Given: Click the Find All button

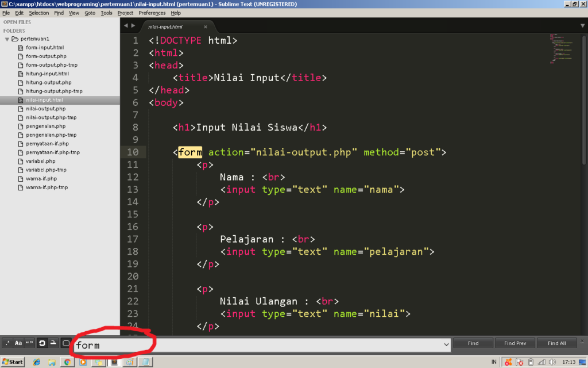Looking at the screenshot, I should click(556, 343).
